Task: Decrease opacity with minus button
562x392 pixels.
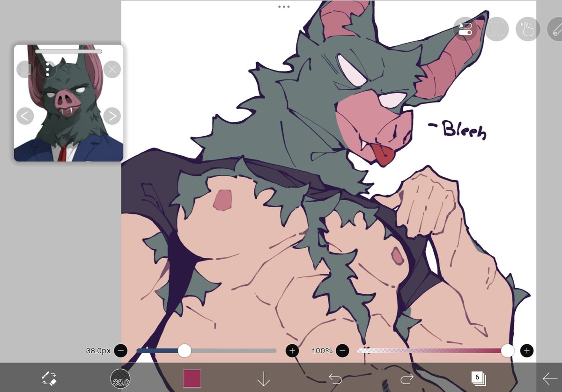Action: click(342, 350)
